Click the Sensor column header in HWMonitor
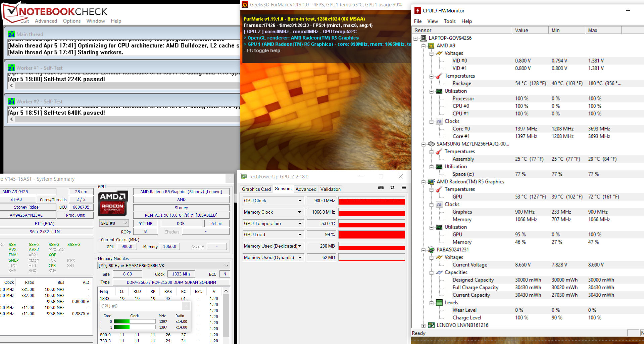The width and height of the screenshot is (644, 344). coord(462,30)
